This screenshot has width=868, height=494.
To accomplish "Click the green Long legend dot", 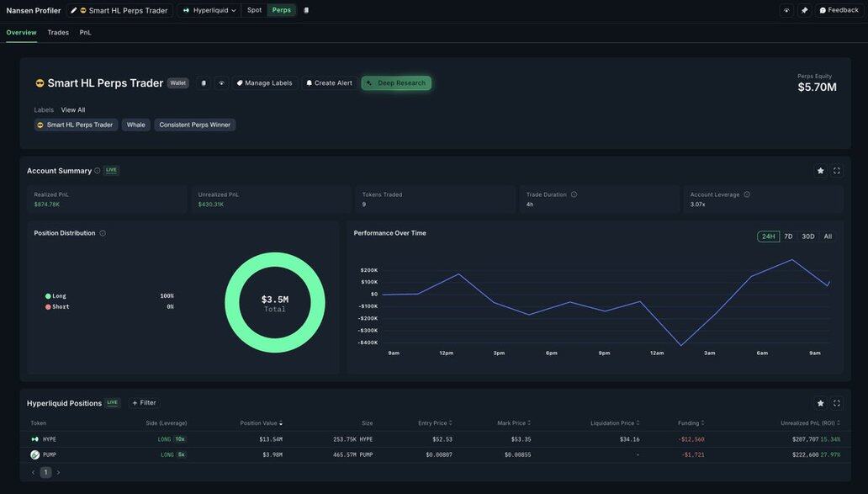I will coord(48,296).
